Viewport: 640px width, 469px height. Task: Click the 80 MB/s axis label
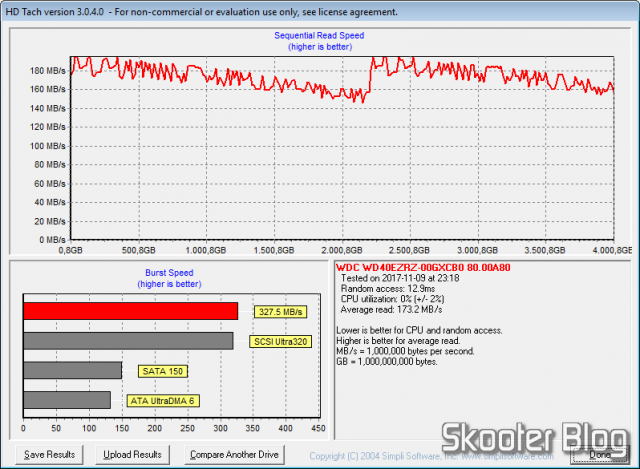pyautogui.click(x=50, y=164)
